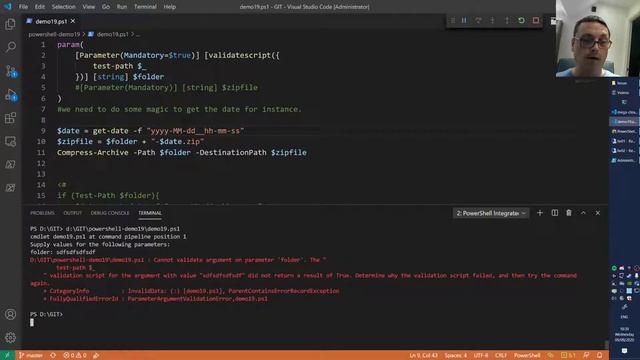Viewport: 640px width, 360px height.
Task: Switch to the Problems panel tab
Action: pos(42,213)
